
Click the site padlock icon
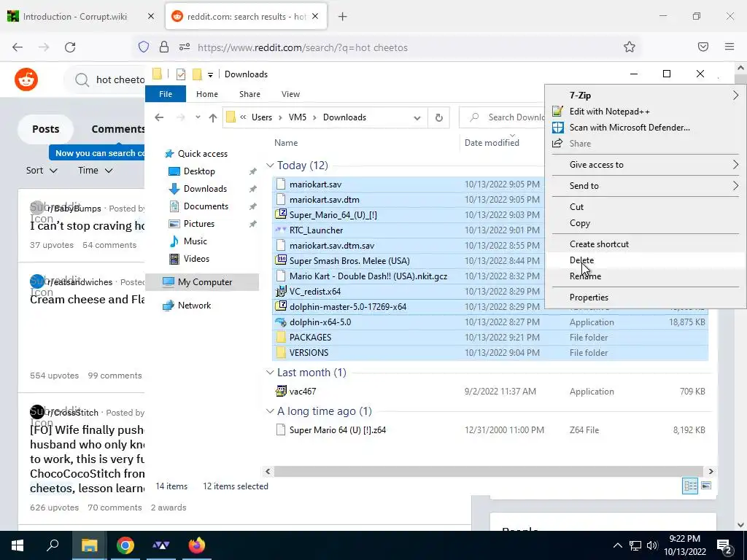click(164, 47)
